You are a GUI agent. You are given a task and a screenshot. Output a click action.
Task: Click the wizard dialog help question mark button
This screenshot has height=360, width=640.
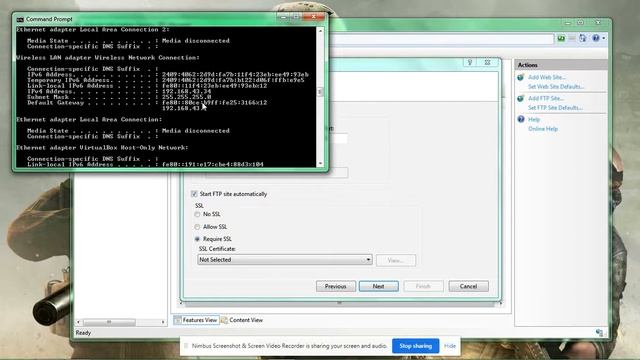pyautogui.click(x=470, y=62)
